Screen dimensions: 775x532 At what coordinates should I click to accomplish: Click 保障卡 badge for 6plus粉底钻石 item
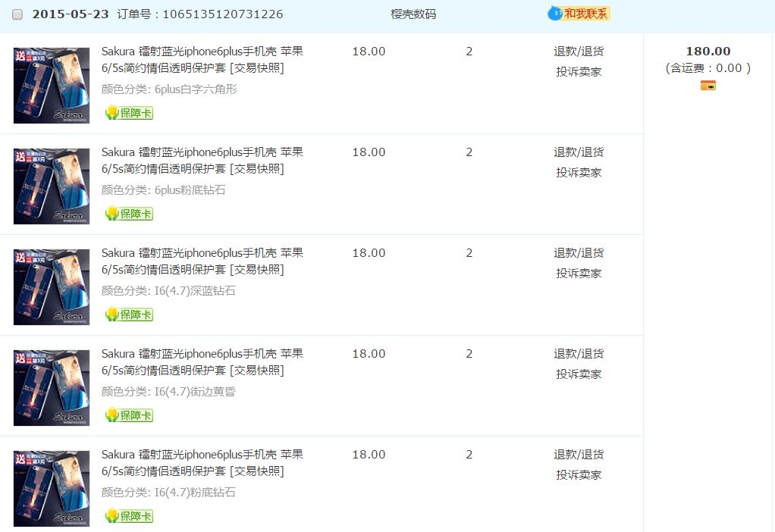[129, 214]
